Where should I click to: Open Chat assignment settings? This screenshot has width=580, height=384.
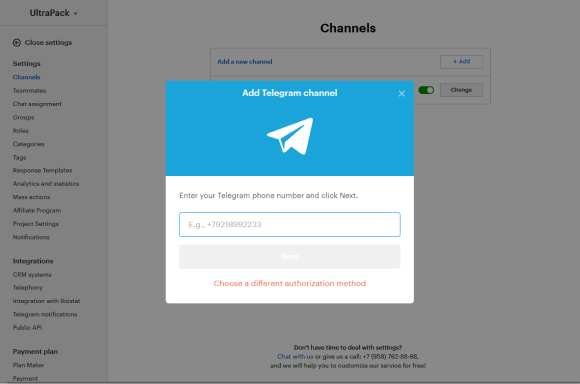click(37, 104)
